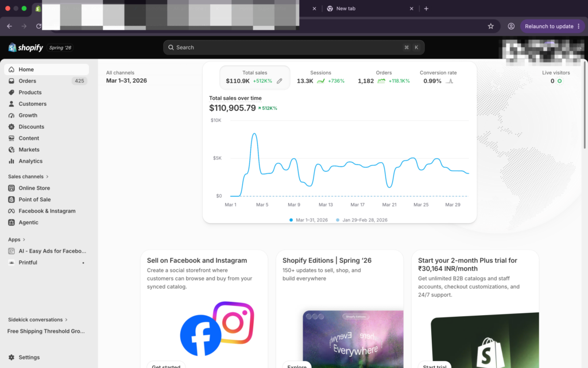This screenshot has width=588, height=368.
Task: Click the Orders count badge 425
Action: pos(79,80)
